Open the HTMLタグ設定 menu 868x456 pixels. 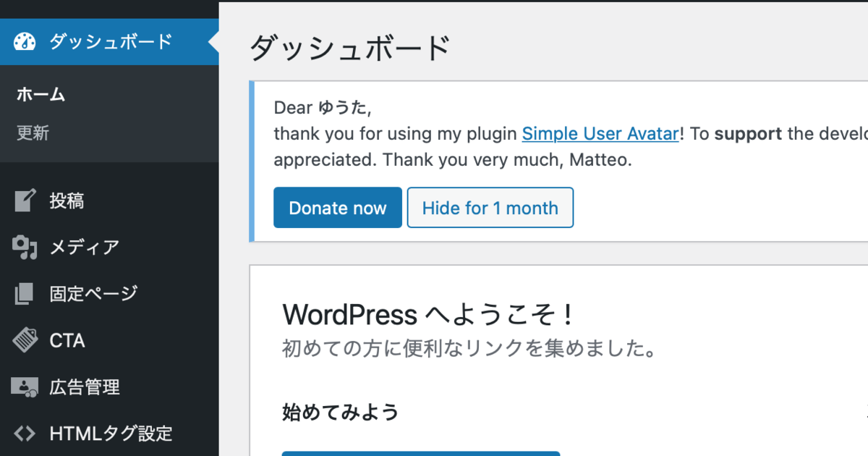[109, 434]
